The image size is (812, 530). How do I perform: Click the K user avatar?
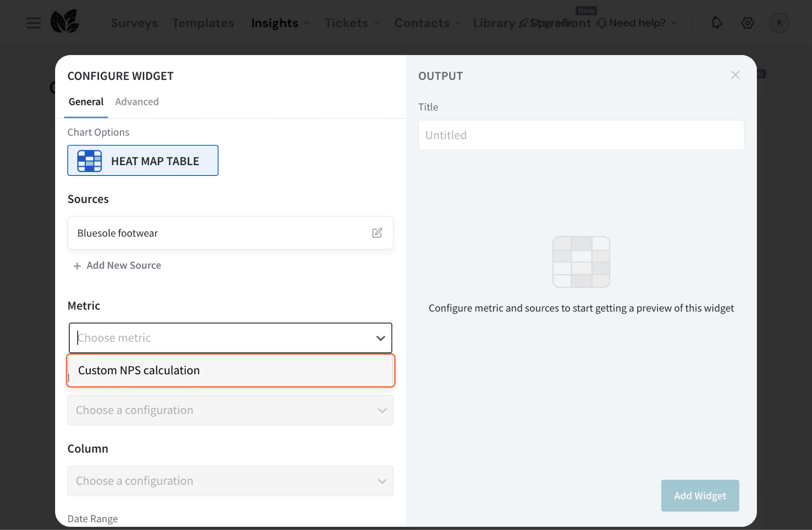(x=779, y=23)
